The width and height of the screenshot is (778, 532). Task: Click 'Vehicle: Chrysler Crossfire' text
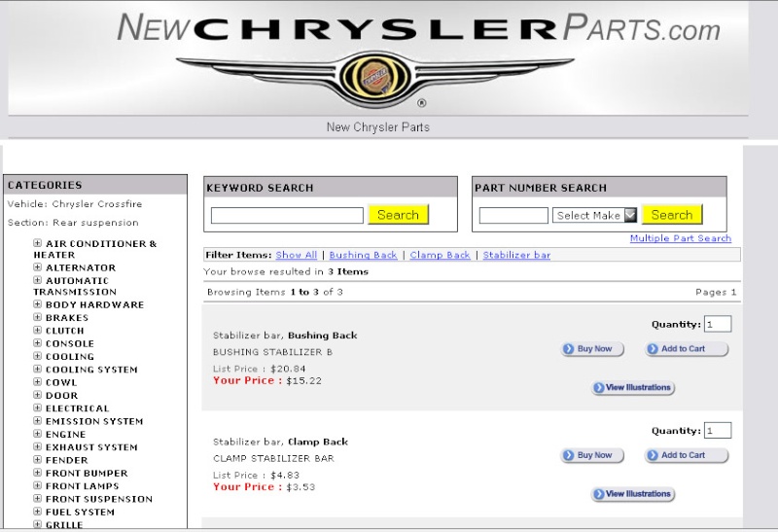click(x=75, y=204)
